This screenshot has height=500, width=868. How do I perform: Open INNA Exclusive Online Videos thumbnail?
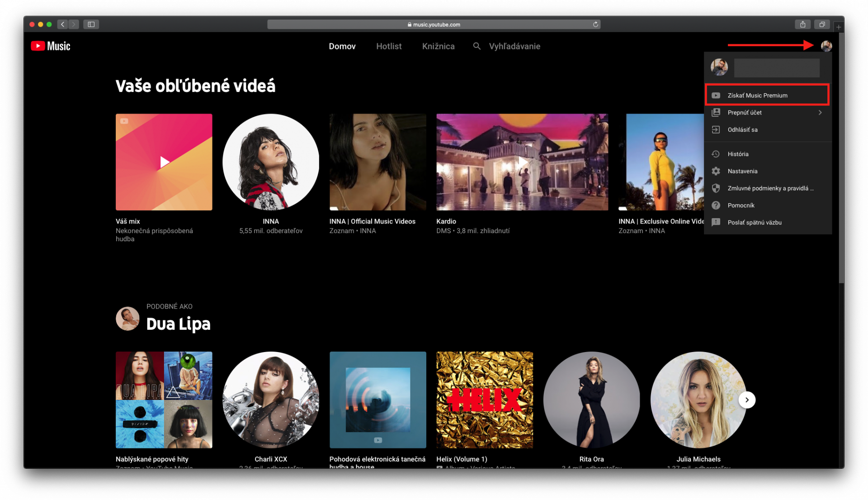point(661,162)
